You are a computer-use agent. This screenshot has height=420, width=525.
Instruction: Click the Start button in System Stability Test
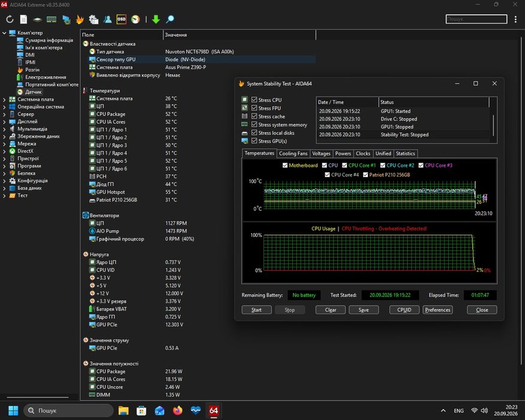coord(256,310)
